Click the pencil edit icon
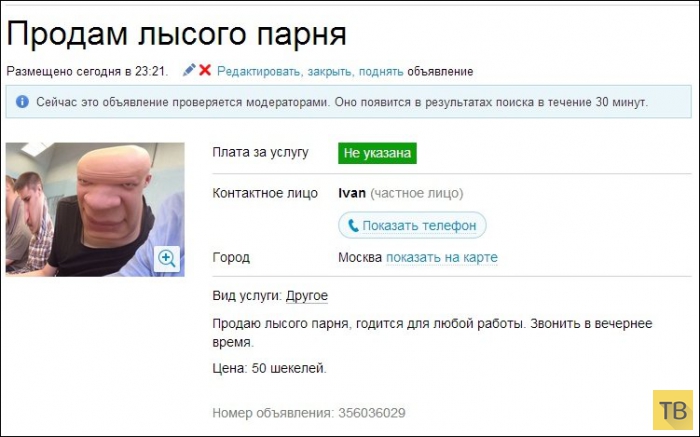This screenshot has height=437, width=700. click(189, 70)
